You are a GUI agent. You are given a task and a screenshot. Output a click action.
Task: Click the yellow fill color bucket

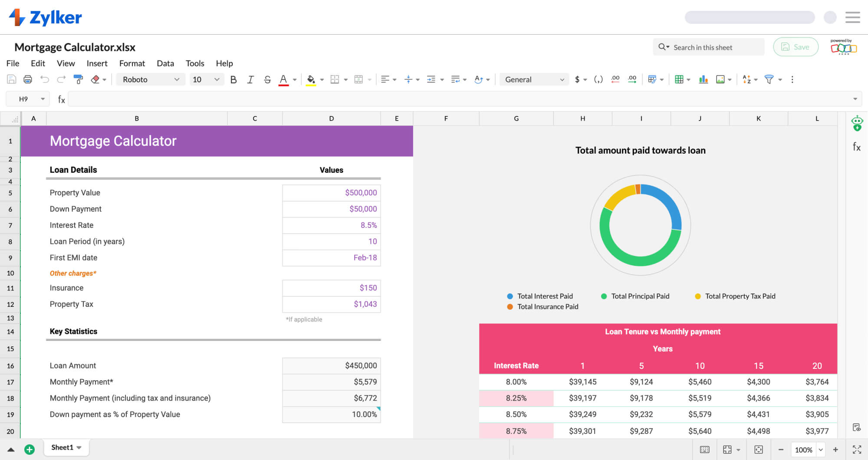(x=311, y=79)
